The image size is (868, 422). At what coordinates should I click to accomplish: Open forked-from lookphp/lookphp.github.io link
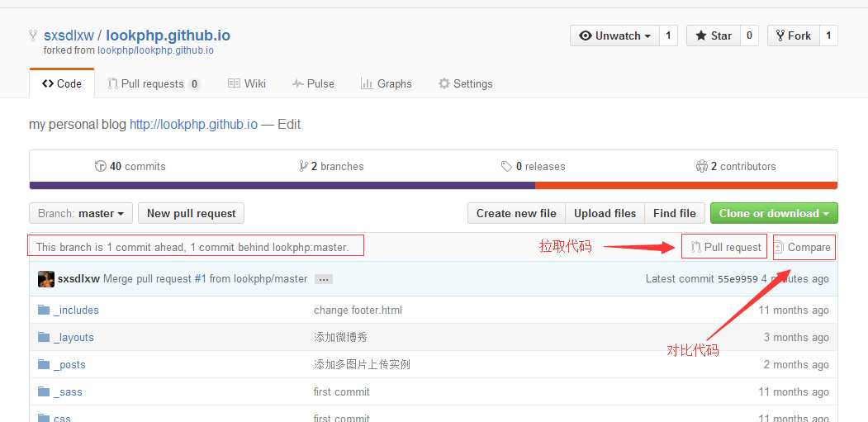[155, 50]
